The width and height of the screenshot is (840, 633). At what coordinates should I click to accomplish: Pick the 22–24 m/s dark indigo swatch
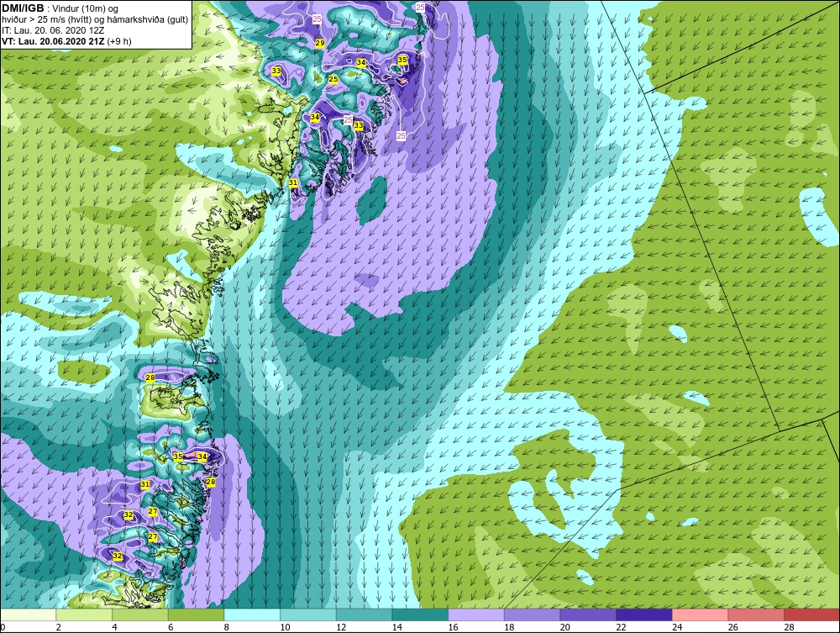click(644, 615)
